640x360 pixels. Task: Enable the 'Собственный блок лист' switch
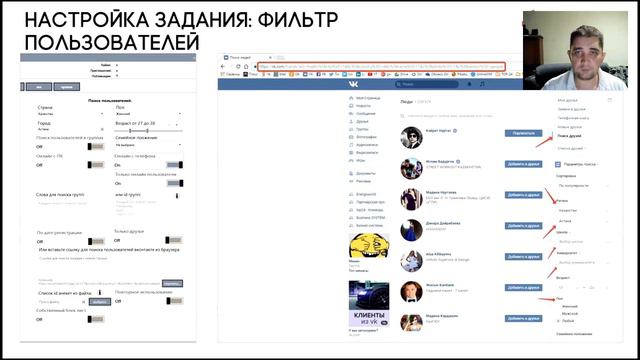click(x=96, y=319)
